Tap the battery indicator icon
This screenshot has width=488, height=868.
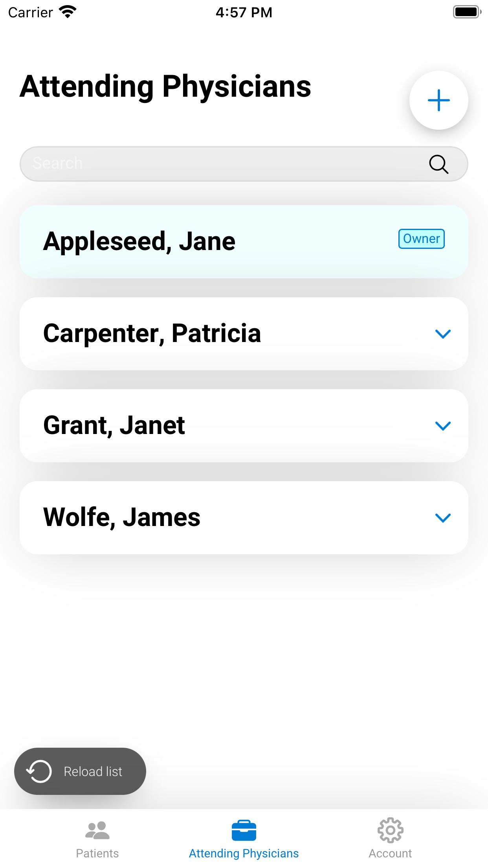(x=467, y=12)
